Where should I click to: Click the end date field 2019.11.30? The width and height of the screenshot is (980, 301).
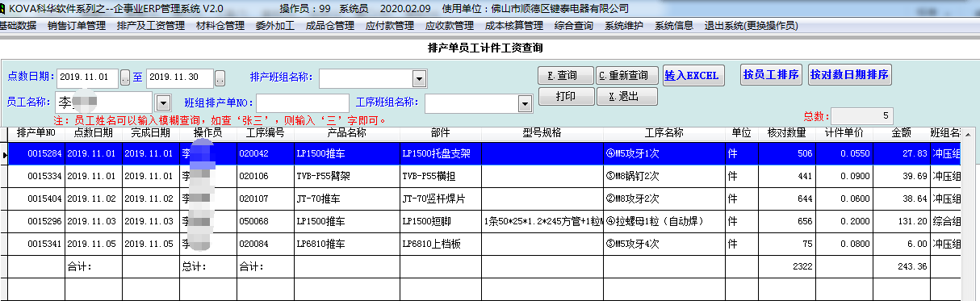[x=181, y=78]
